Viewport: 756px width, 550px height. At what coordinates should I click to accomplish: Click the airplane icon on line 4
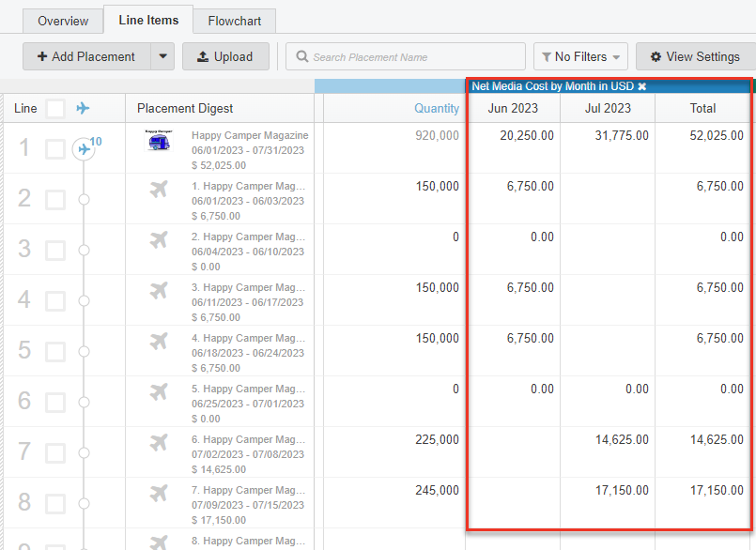(x=158, y=291)
